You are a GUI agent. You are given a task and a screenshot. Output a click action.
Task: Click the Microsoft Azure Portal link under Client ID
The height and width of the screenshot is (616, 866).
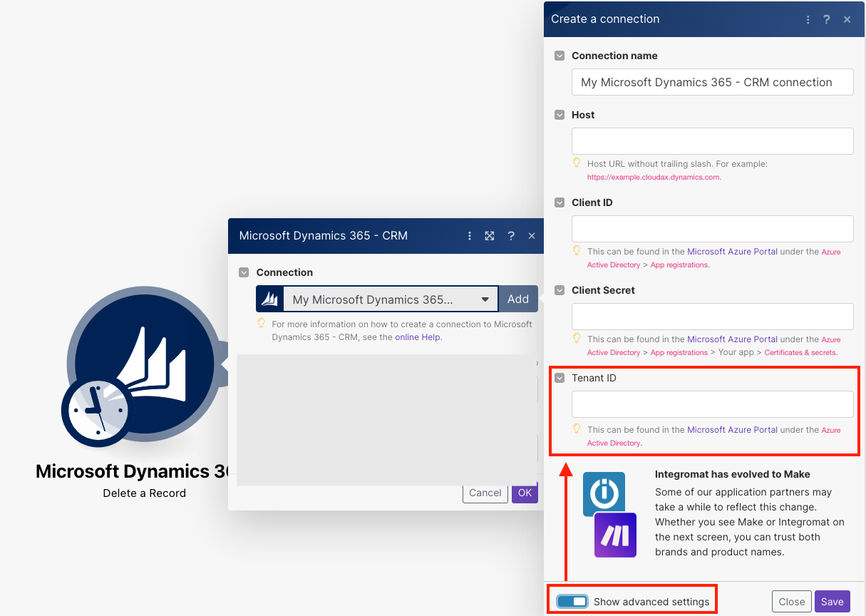[x=732, y=251]
